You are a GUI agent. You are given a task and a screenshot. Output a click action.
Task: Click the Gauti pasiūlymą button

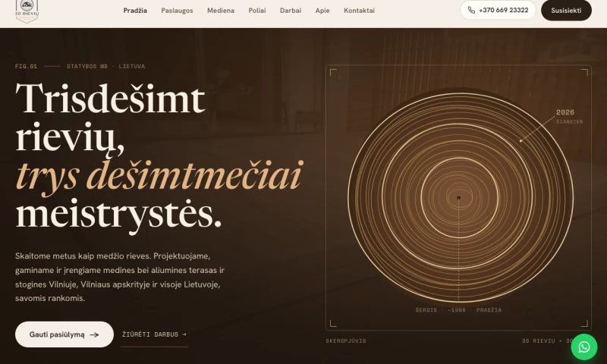pyautogui.click(x=64, y=334)
